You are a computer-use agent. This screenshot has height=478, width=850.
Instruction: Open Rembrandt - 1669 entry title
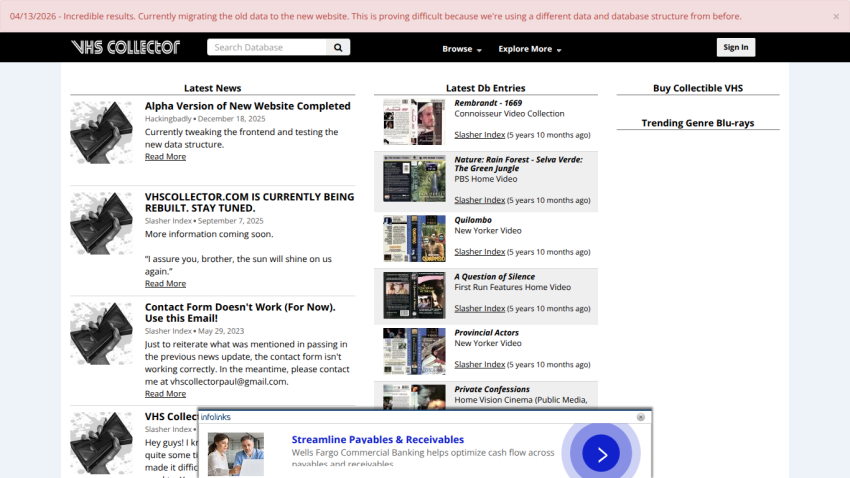click(488, 103)
